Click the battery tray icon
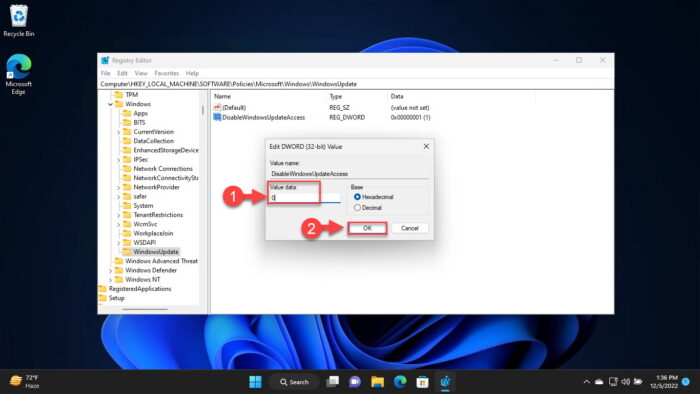 click(x=638, y=382)
